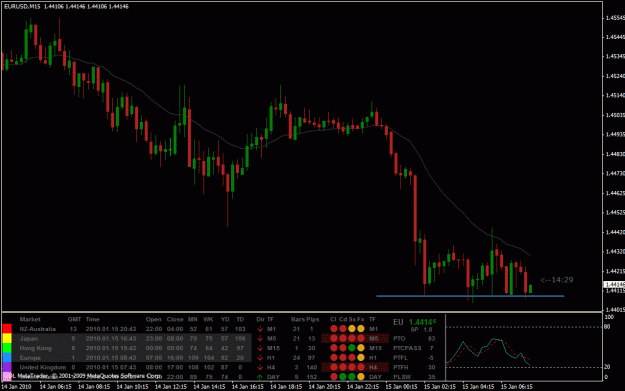Click the green Sx dot in M15 signal row
This screenshot has width=625, height=391.
[x=352, y=348]
